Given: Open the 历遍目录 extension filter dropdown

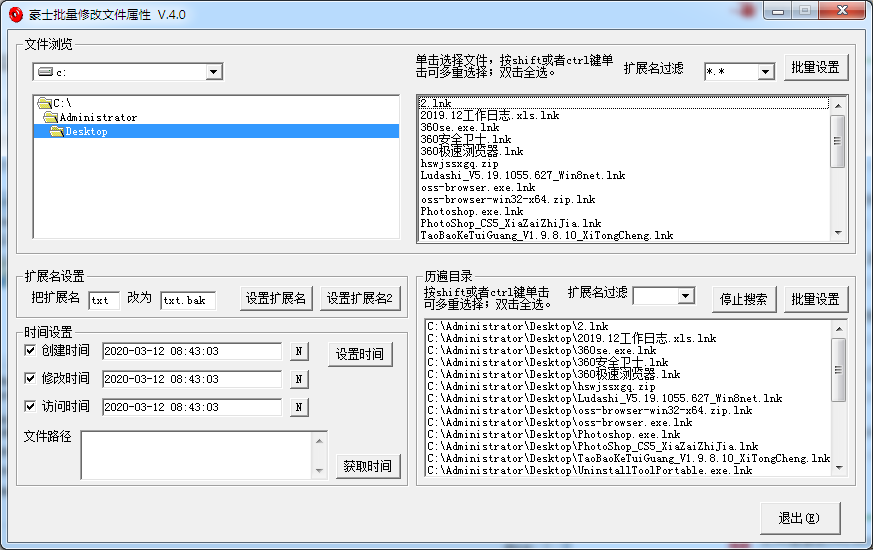Looking at the screenshot, I should coord(686,296).
